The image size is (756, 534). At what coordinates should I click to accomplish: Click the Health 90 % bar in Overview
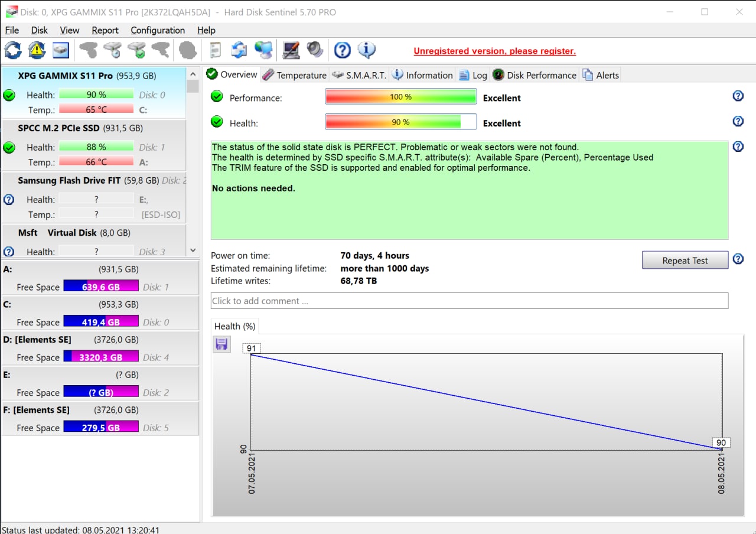[400, 122]
